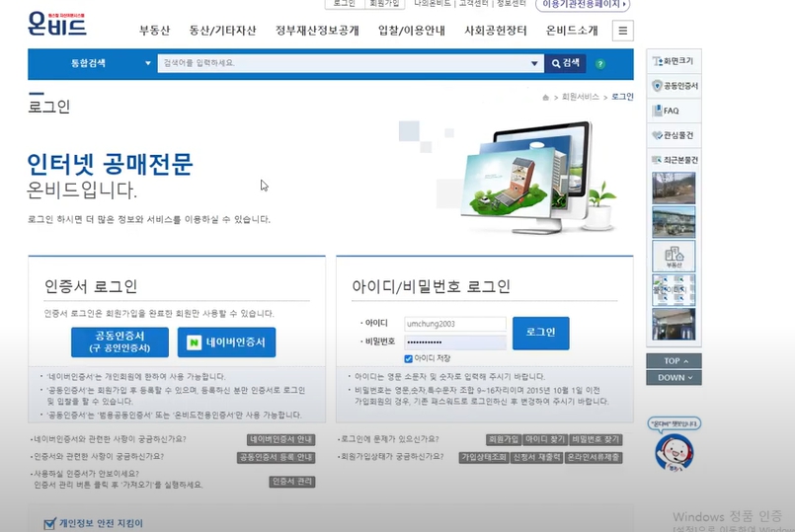
Task: Click 신청서 재출력 button
Action: [536, 458]
